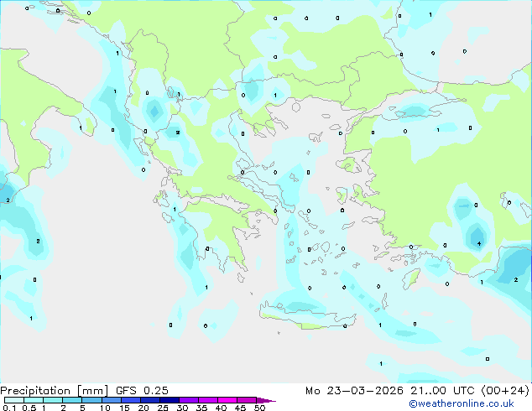Pick the dark navy 25–30 mm legend swatch
Screen dimensions: 532x411
coord(169,400)
